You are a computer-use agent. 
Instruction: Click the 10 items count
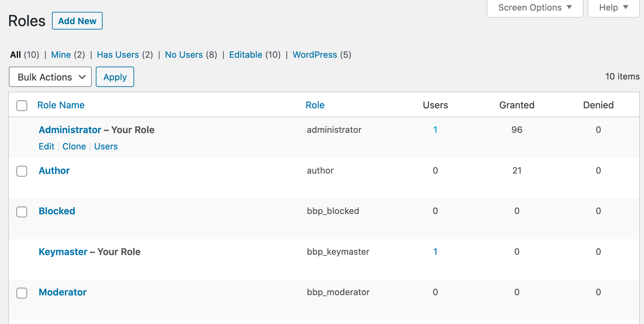click(x=622, y=76)
